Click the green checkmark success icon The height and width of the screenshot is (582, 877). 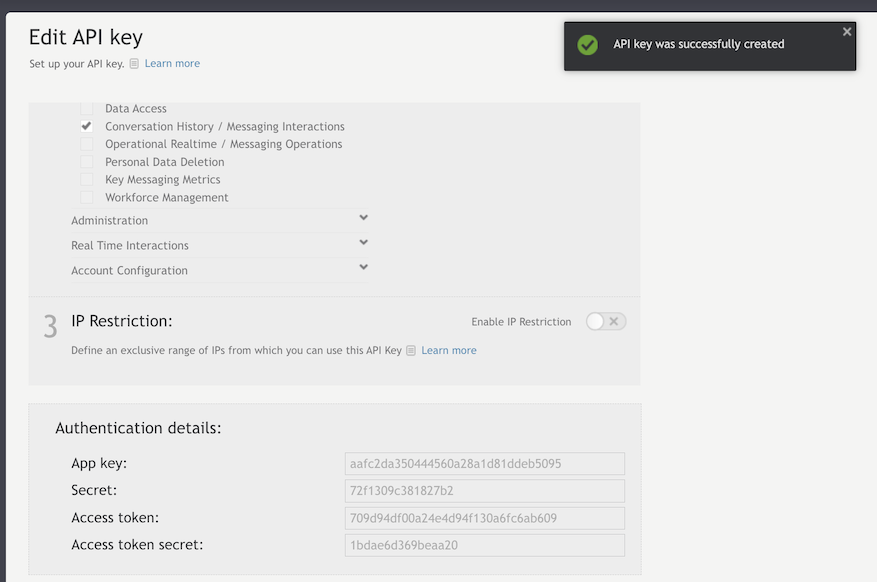587,45
